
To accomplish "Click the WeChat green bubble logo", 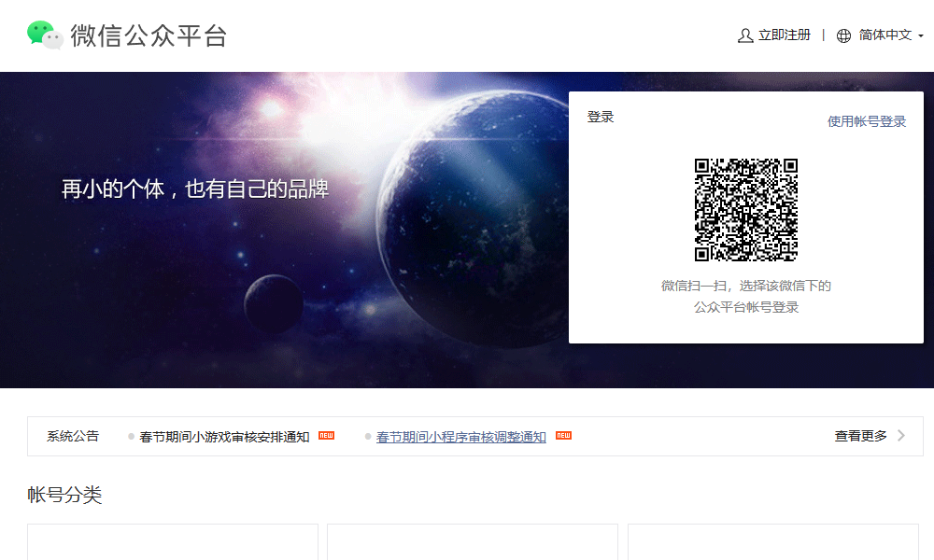I will (45, 35).
